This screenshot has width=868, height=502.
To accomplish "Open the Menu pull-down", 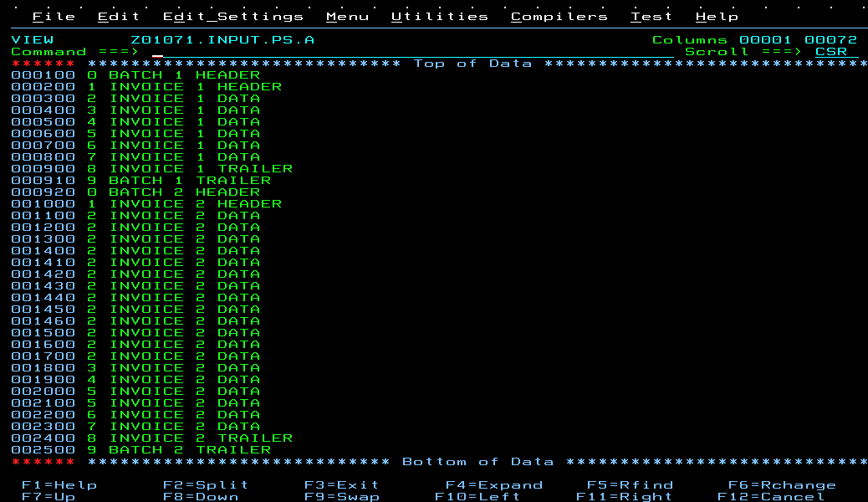I will click(x=347, y=15).
